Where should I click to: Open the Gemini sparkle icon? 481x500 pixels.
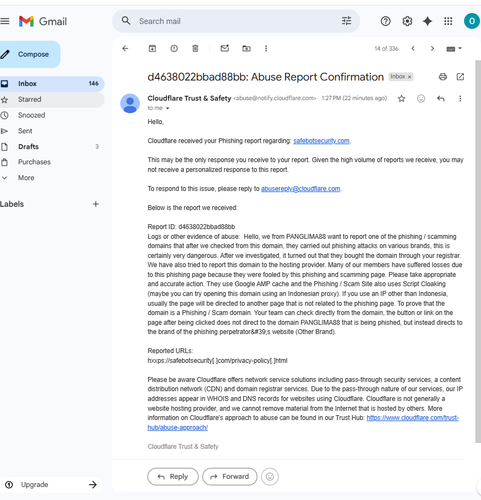(427, 21)
